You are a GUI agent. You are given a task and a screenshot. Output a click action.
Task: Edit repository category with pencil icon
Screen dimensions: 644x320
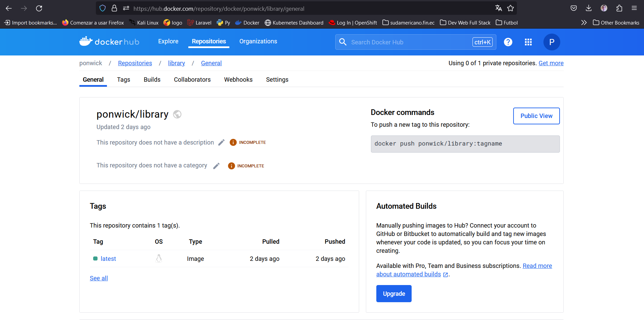[217, 166]
